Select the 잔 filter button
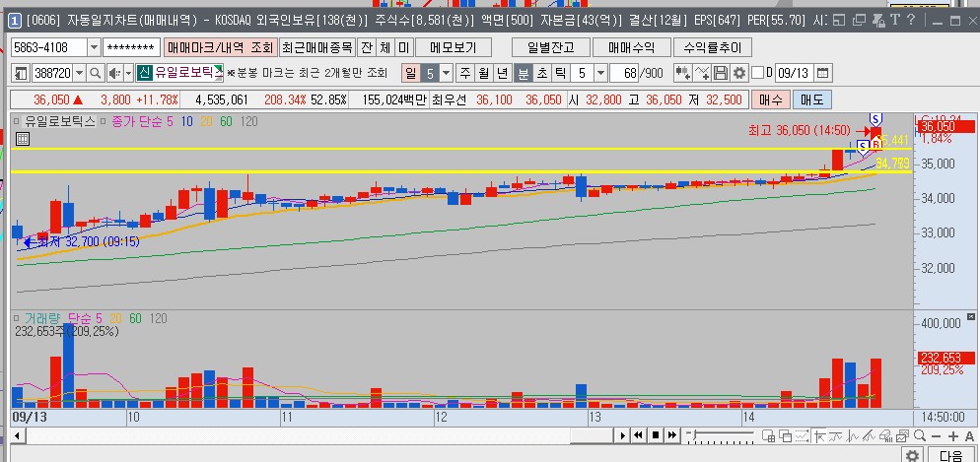The image size is (980, 462). click(x=368, y=47)
